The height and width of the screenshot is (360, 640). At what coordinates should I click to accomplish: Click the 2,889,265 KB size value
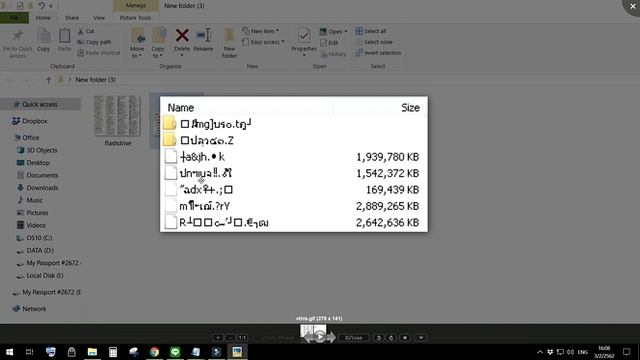coord(388,206)
